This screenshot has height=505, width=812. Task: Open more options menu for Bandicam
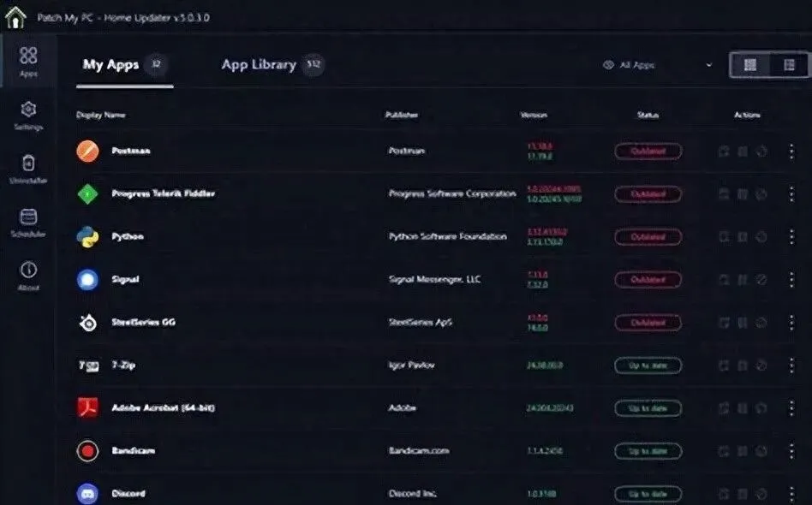(791, 451)
